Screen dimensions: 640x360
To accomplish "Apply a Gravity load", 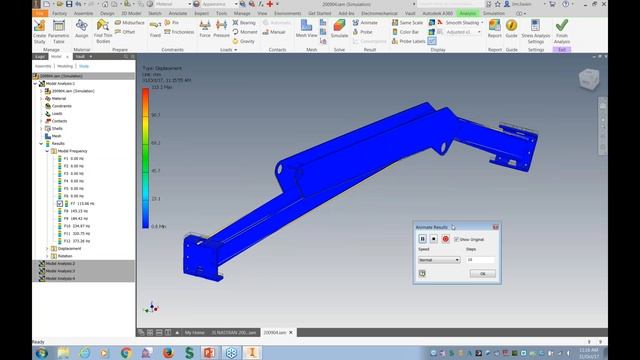I will point(244,41).
